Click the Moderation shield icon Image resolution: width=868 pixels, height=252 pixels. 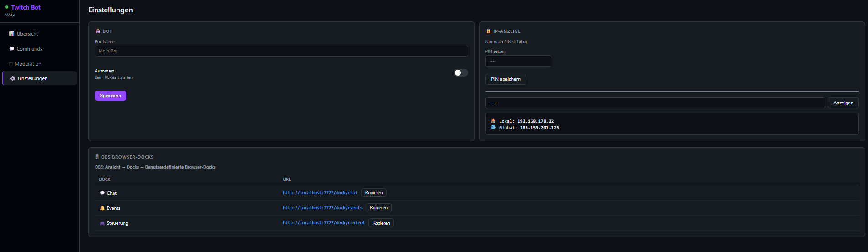pos(11,64)
